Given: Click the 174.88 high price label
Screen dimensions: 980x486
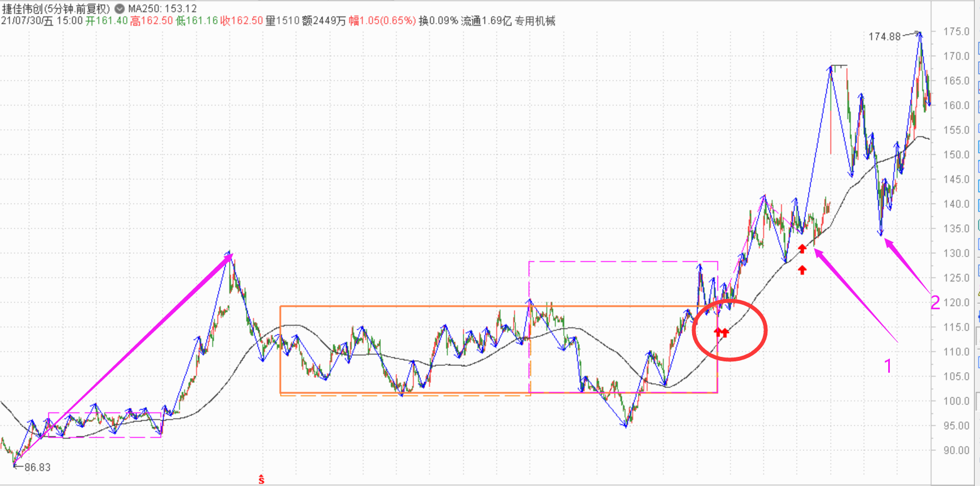Looking at the screenshot, I should [x=884, y=37].
